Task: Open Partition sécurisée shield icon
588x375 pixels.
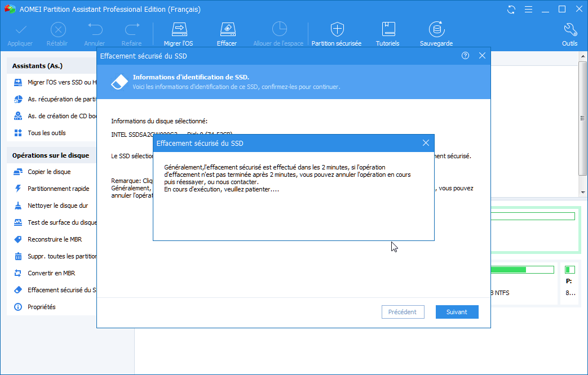Action: [x=337, y=30]
